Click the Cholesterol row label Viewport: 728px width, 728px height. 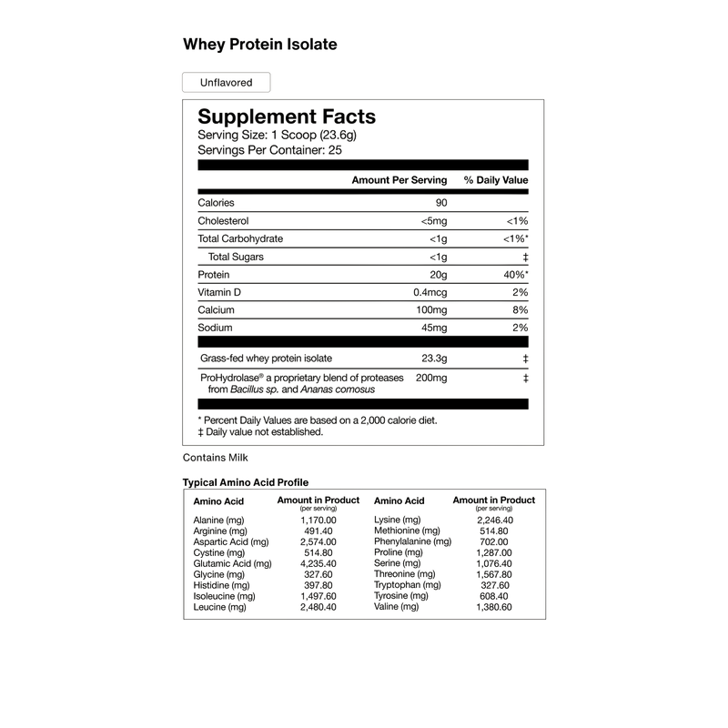pos(223,221)
